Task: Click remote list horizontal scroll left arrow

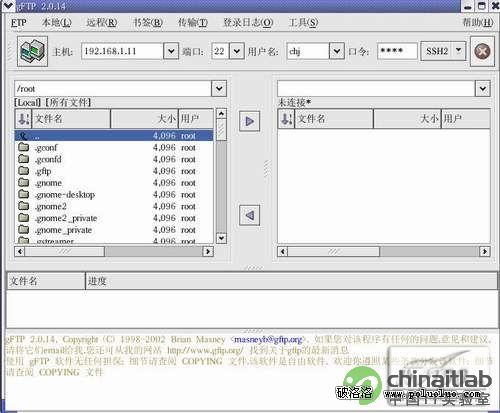Action: point(283,251)
